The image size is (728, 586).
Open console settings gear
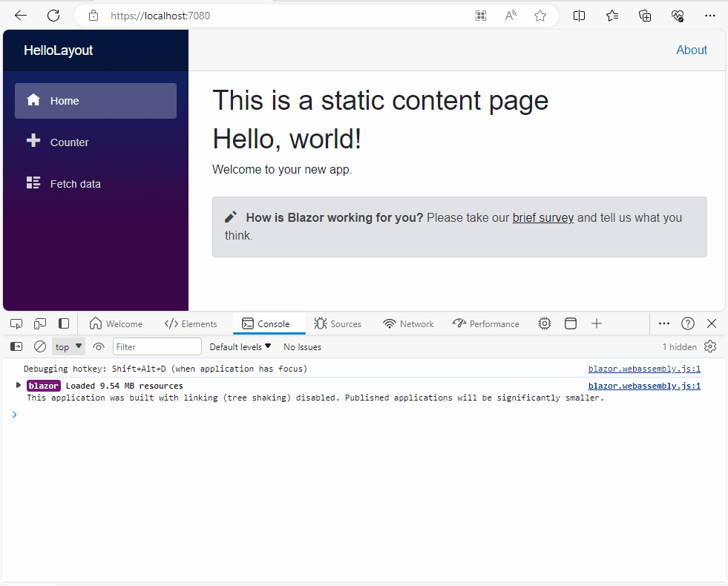coord(710,346)
